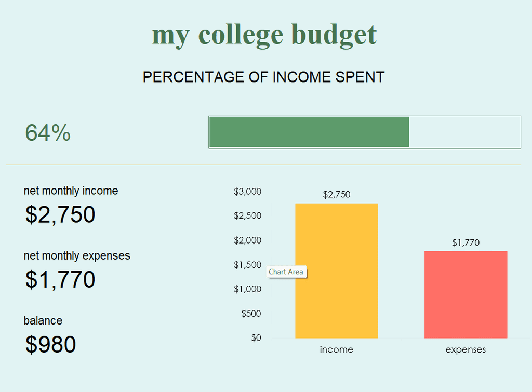
Task: Select the 'income' category axis label
Action: pos(337,349)
